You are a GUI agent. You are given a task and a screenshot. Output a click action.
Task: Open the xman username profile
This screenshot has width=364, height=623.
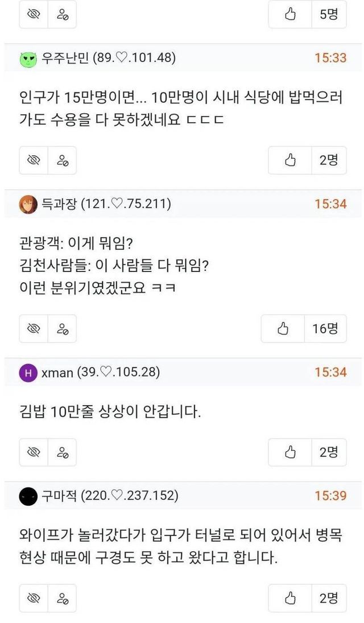point(57,373)
